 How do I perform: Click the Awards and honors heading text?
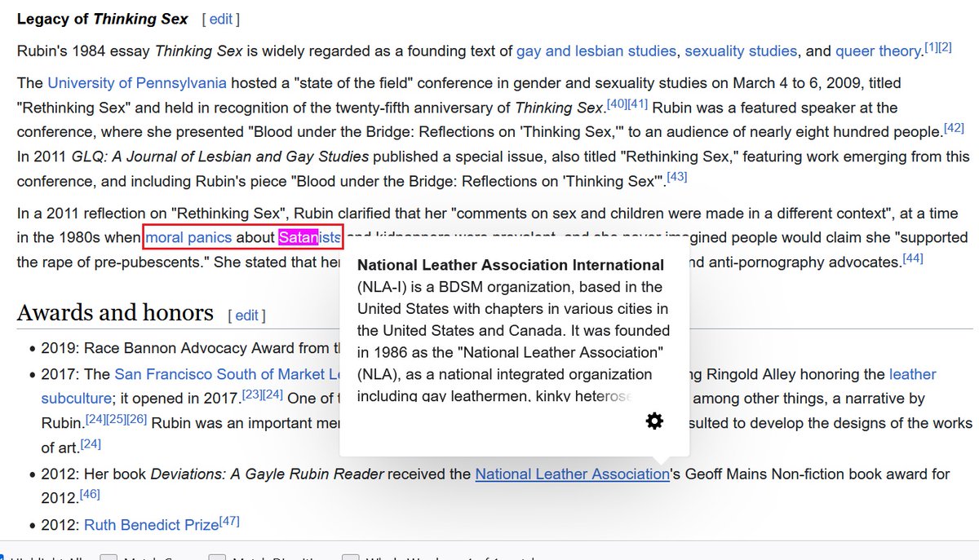click(x=115, y=313)
